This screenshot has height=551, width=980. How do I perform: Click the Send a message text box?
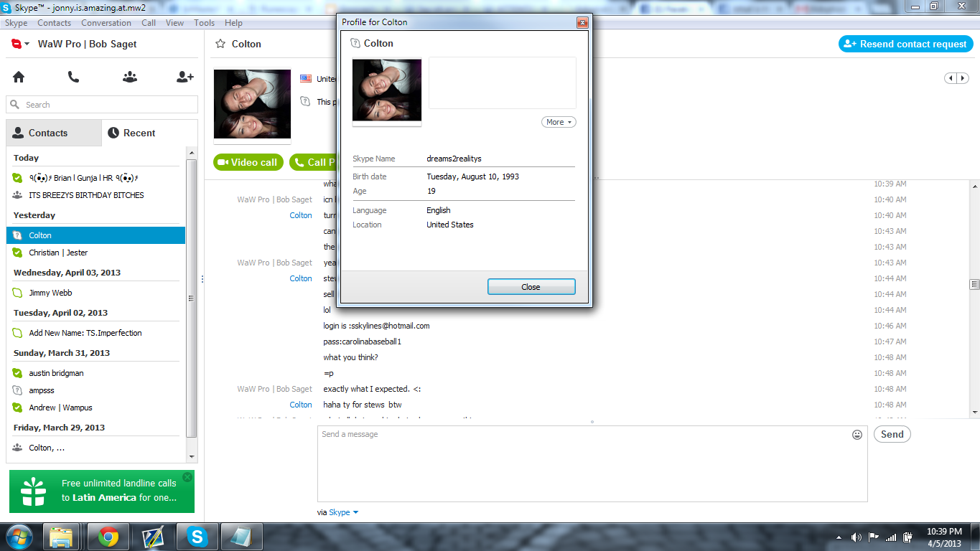pos(592,463)
